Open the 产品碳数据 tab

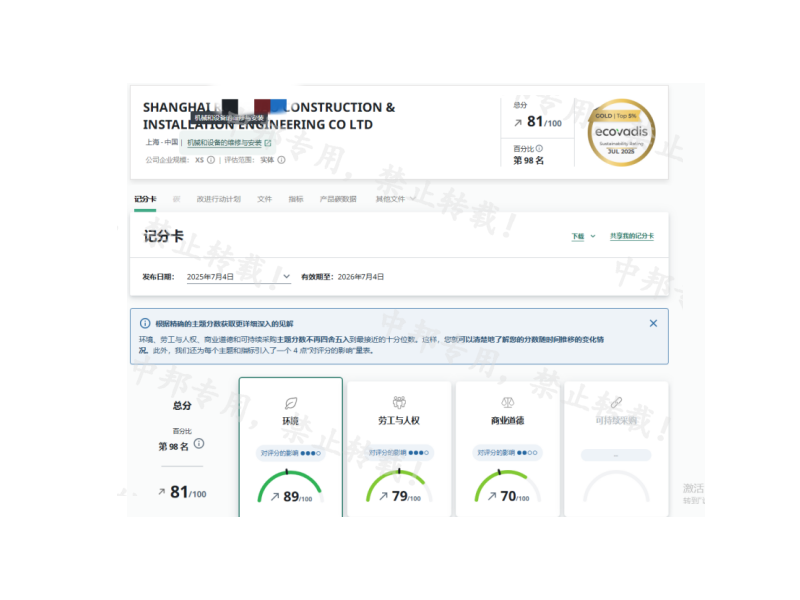point(337,199)
